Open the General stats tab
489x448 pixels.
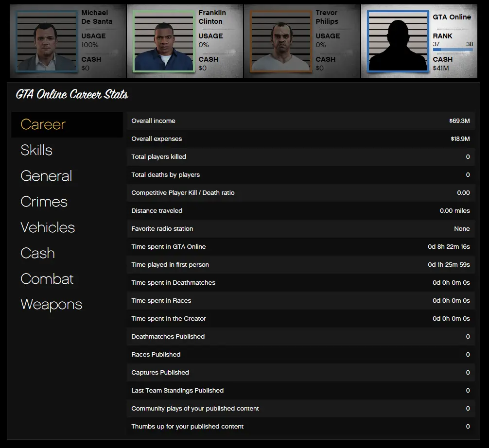pyautogui.click(x=46, y=176)
